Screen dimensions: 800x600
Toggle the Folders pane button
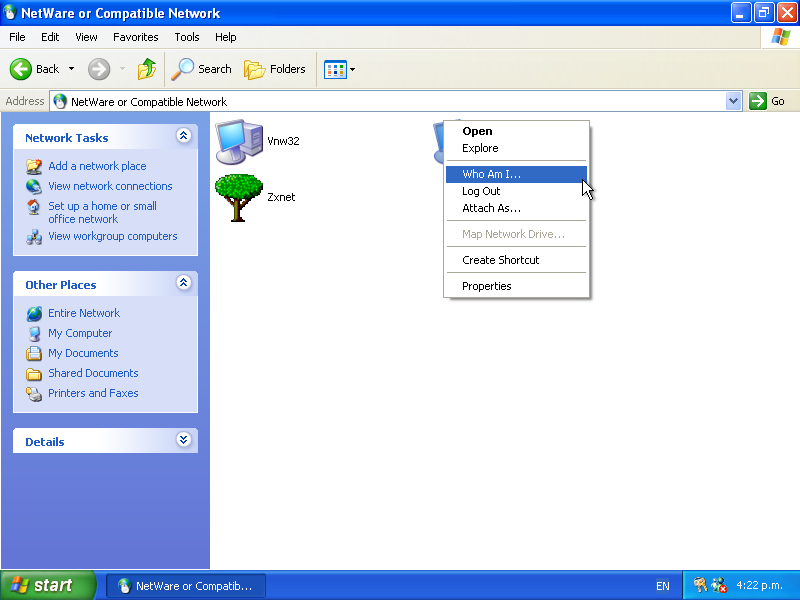(275, 69)
